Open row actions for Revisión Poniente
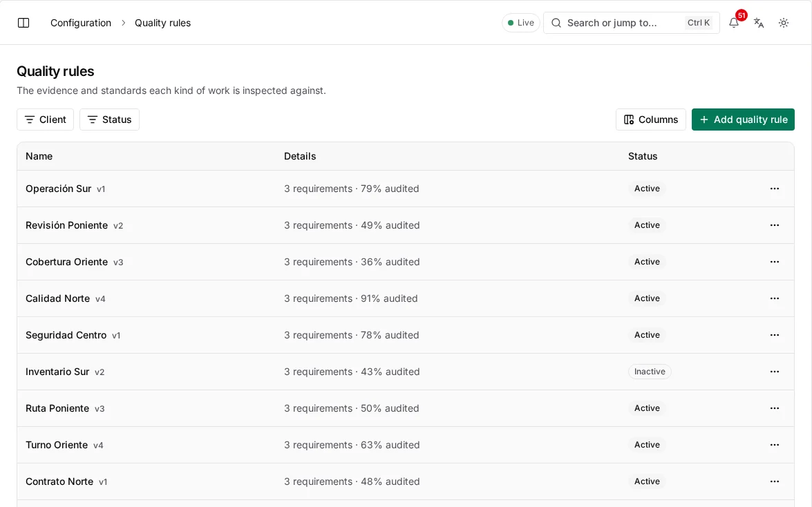 774,225
